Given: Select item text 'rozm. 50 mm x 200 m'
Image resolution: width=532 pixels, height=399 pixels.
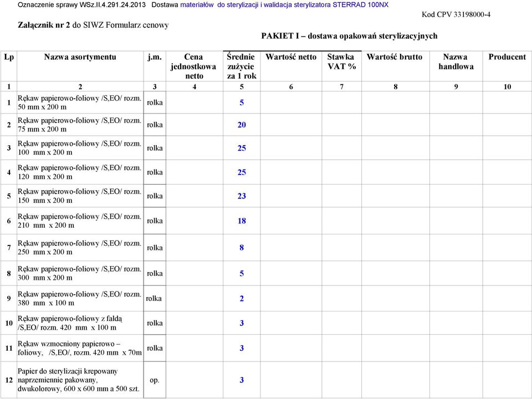Looking at the screenshot, I should 79,103.
